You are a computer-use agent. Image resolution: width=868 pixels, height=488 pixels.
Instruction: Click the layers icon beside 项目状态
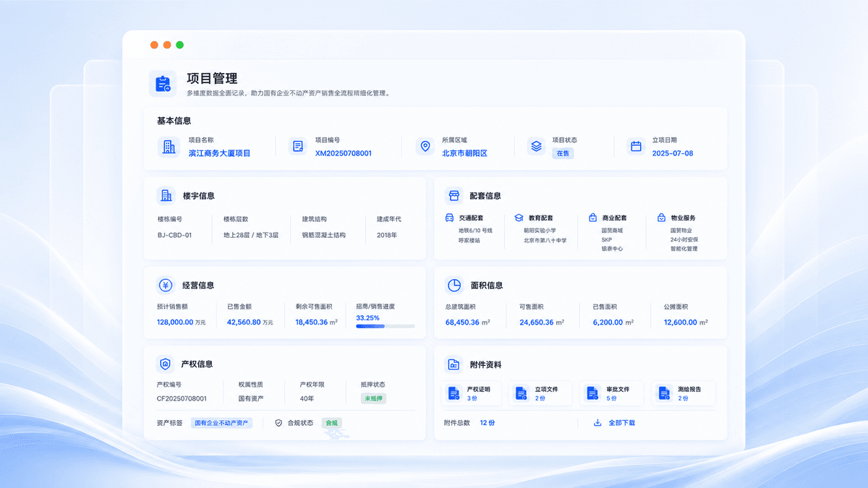click(536, 147)
